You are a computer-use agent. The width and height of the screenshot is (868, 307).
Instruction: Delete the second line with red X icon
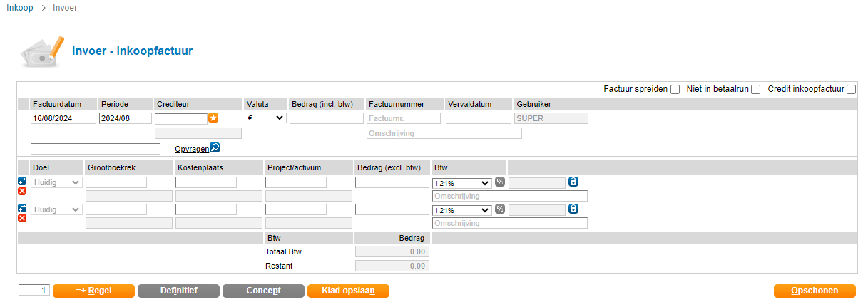(x=22, y=218)
